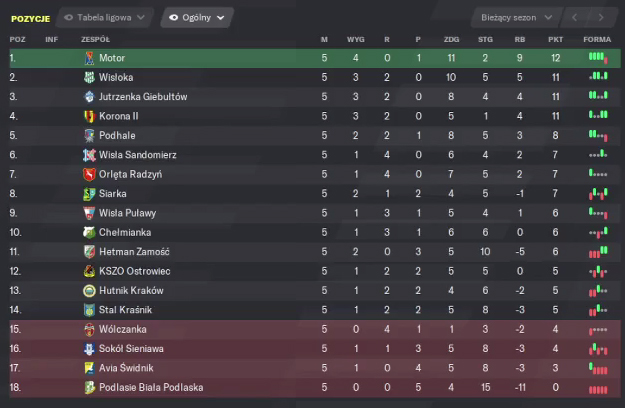Click the Hutnik Kraków club badge

(90, 290)
